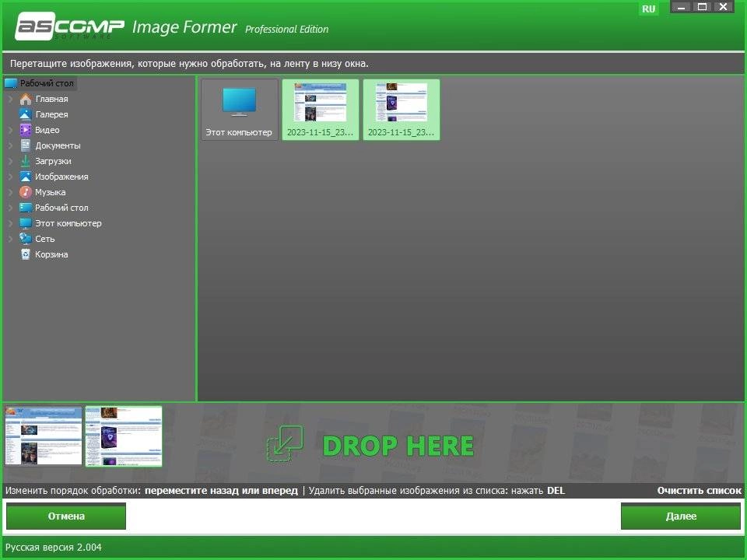Click the Загрузки download icon
The width and height of the screenshot is (747, 560).
point(26,161)
